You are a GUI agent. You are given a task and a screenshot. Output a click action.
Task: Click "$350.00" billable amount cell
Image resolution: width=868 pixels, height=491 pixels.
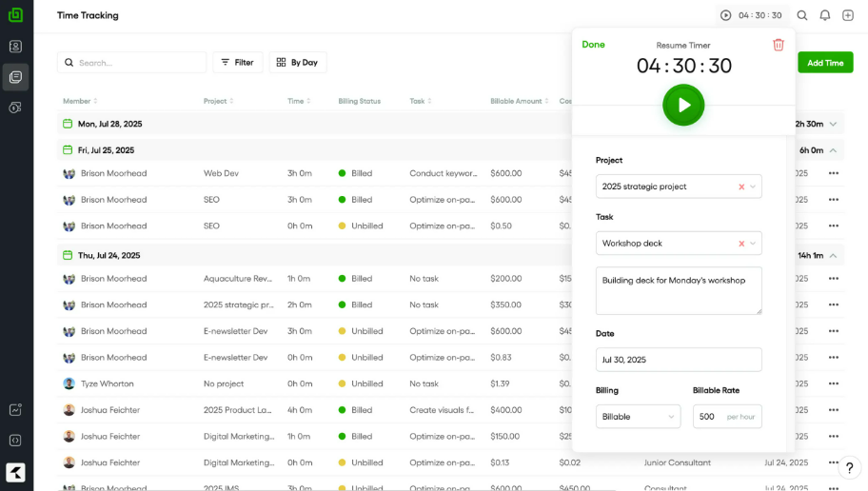(x=505, y=305)
